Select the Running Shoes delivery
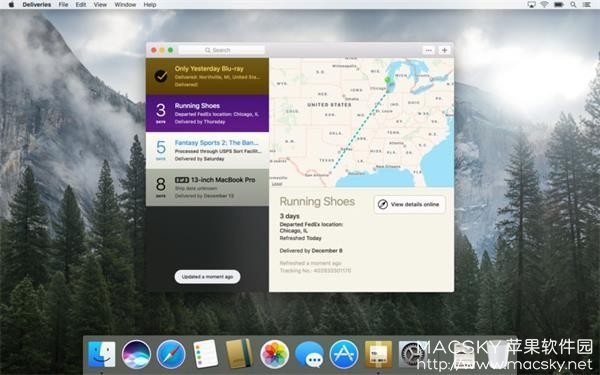 pyautogui.click(x=207, y=113)
